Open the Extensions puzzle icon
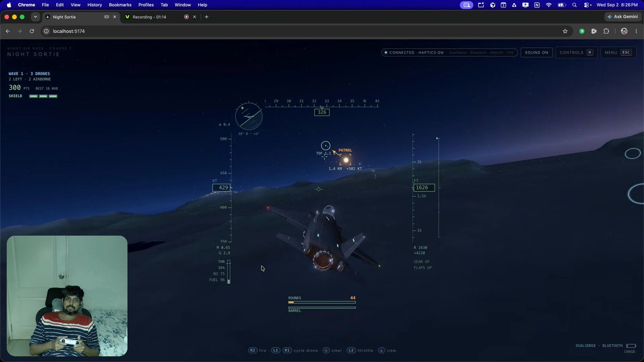Viewport: 644px width, 362px height. (x=606, y=31)
